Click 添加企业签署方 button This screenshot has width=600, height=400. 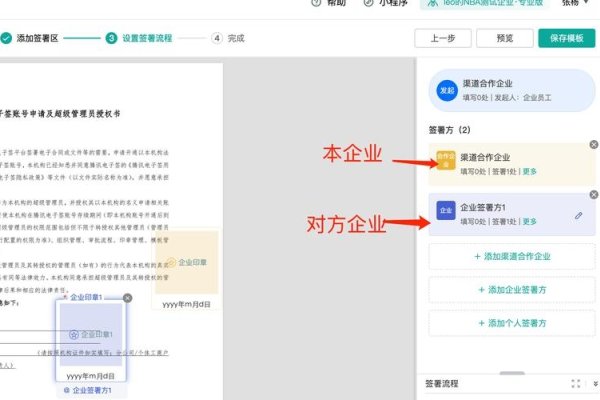pyautogui.click(x=512, y=290)
